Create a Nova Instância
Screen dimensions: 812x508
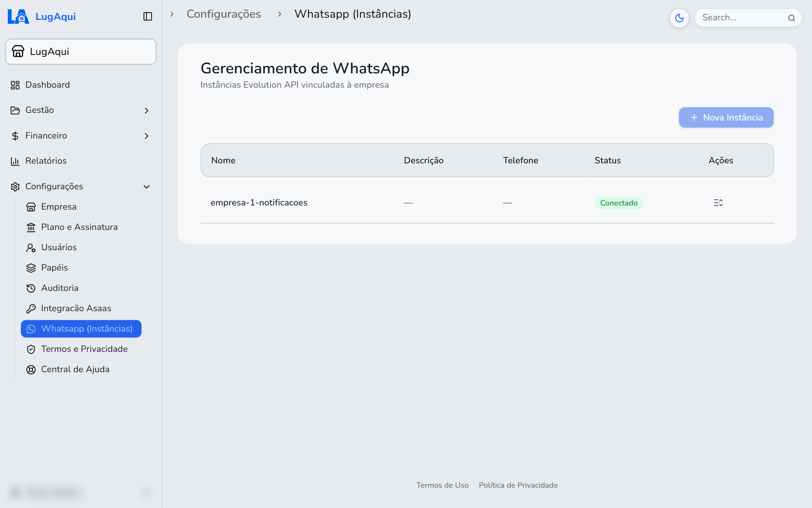(726, 117)
